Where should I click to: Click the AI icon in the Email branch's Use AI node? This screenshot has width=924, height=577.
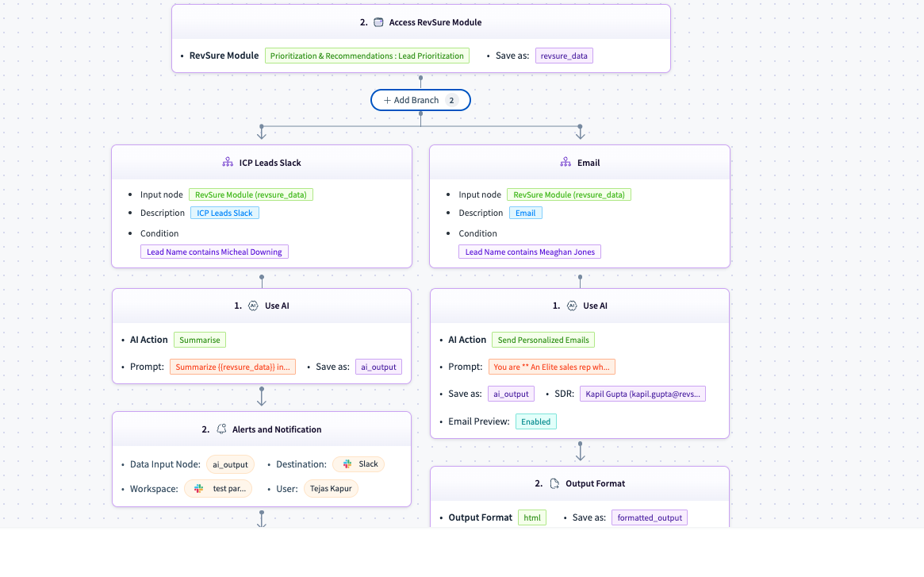point(572,306)
